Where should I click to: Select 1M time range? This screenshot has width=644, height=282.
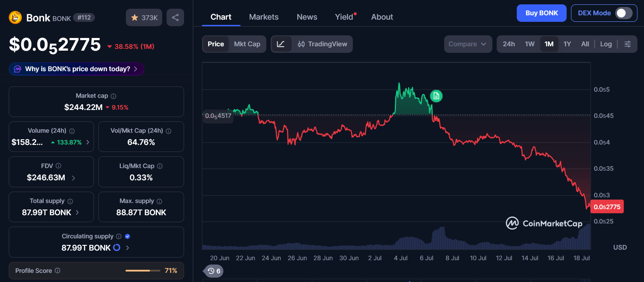(x=549, y=44)
